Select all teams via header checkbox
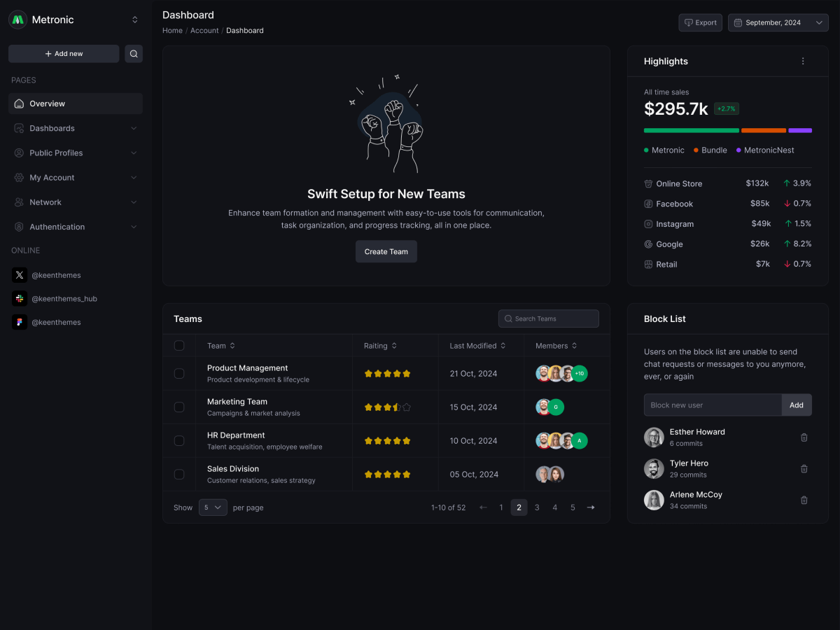 point(179,345)
